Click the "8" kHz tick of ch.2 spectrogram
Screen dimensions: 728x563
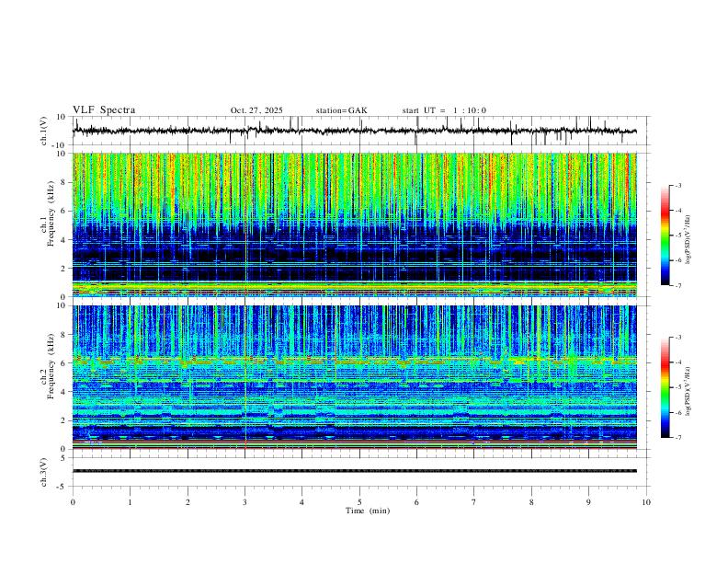click(x=63, y=335)
